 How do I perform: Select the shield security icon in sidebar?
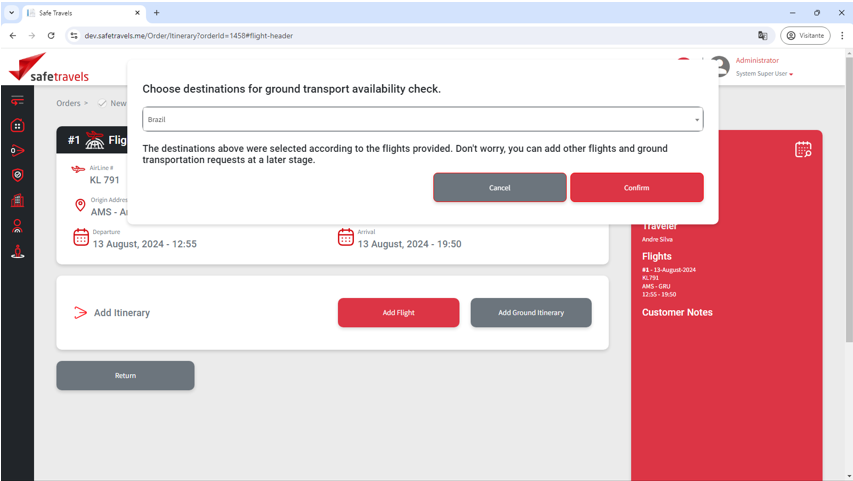pos(17,175)
